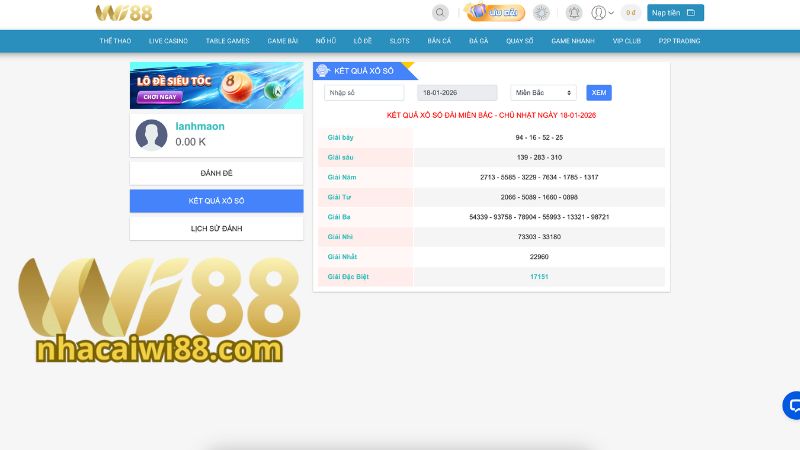Expand the account menu chevron

point(611,13)
